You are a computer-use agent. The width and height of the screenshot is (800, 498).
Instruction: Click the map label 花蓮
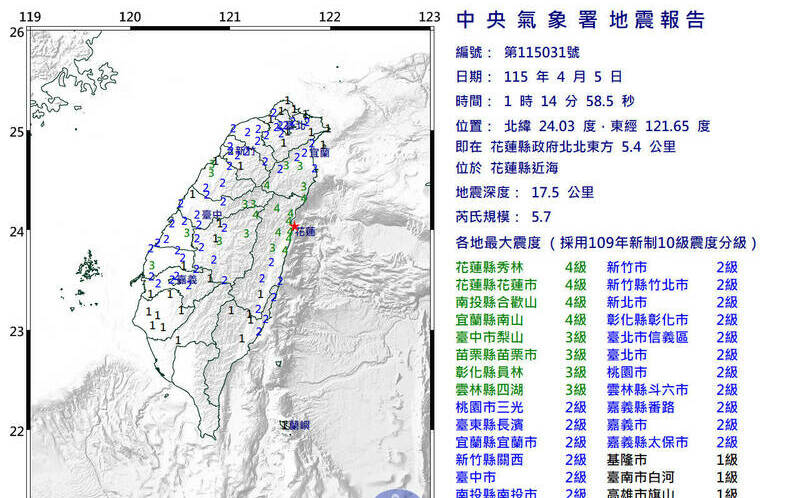(306, 232)
